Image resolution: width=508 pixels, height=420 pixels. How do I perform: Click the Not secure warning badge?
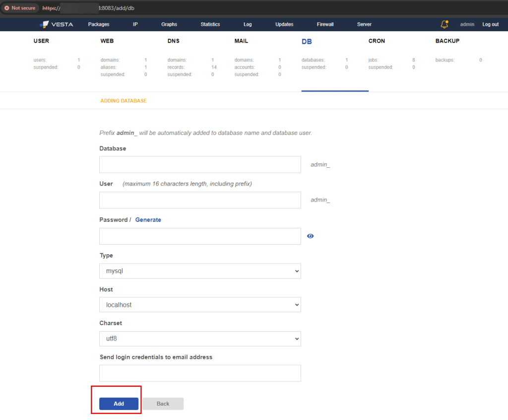(20, 8)
